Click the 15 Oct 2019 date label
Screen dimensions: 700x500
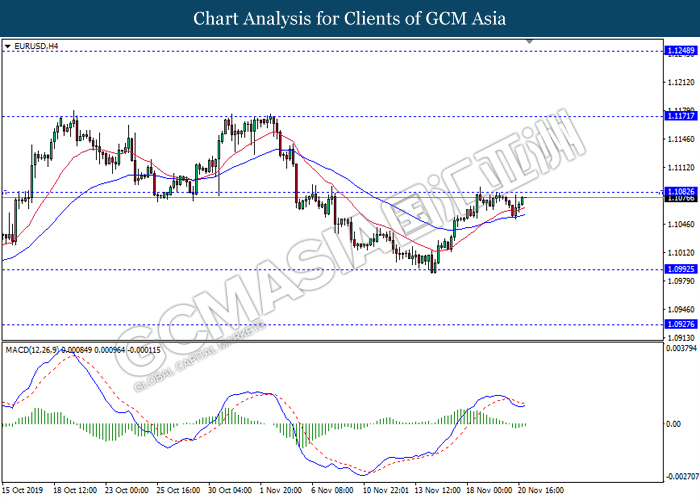(23, 490)
